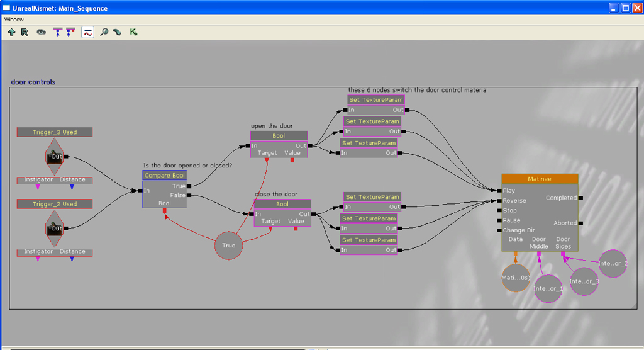
Task: Click blue Distance triangle under Trigger_3
Action: (72, 187)
